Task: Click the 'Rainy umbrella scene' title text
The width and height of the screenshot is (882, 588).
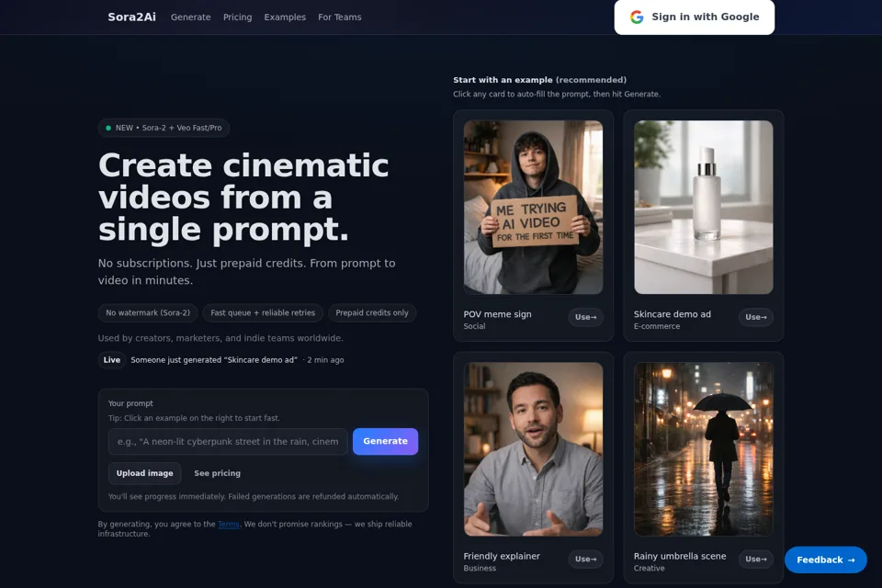Action: tap(680, 557)
